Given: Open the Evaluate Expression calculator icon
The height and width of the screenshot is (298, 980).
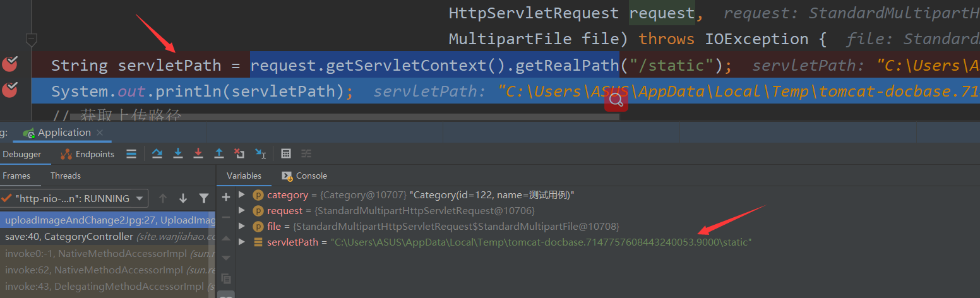Looking at the screenshot, I should 286,153.
